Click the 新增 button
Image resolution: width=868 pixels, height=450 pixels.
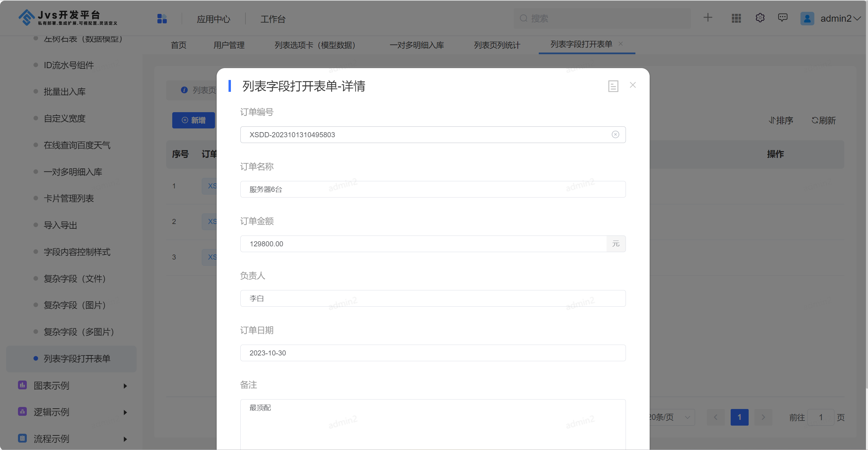coord(194,120)
